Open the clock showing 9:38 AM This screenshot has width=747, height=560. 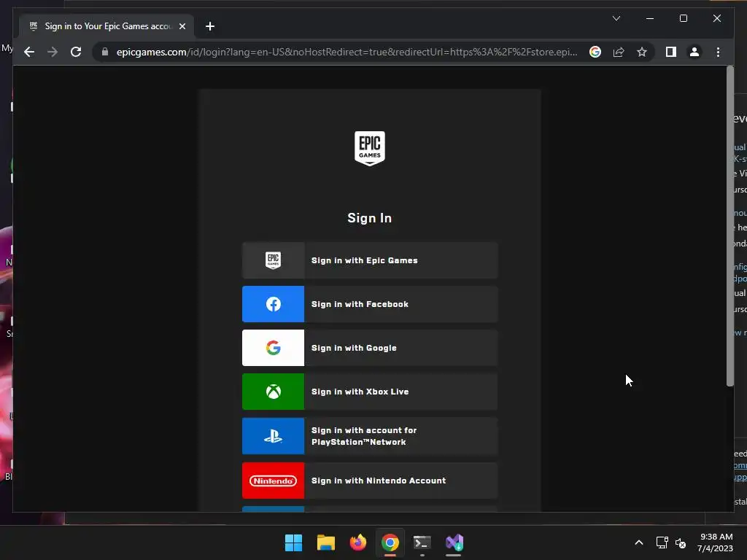tap(715, 542)
